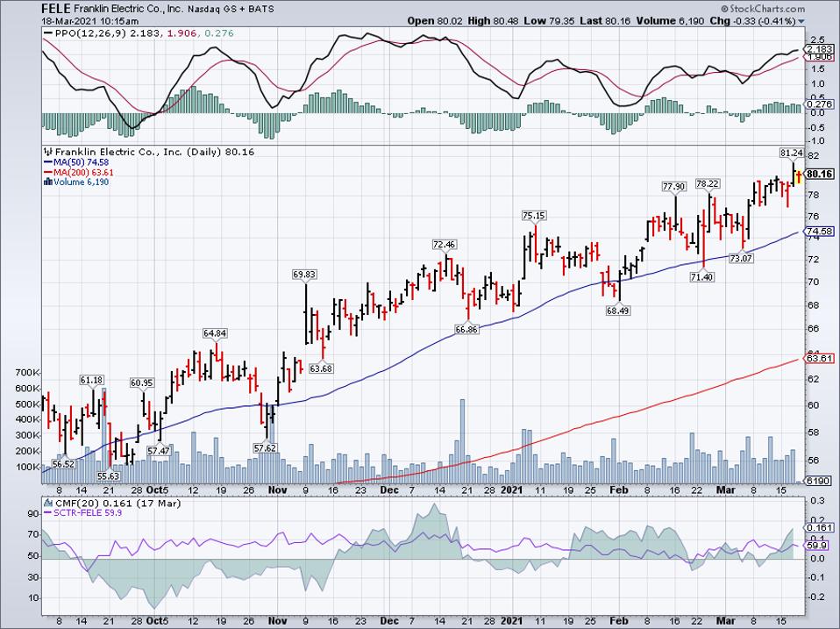Click the 59.9 SCTR tag on the right axis
Image resolution: width=840 pixels, height=629 pixels.
point(818,546)
